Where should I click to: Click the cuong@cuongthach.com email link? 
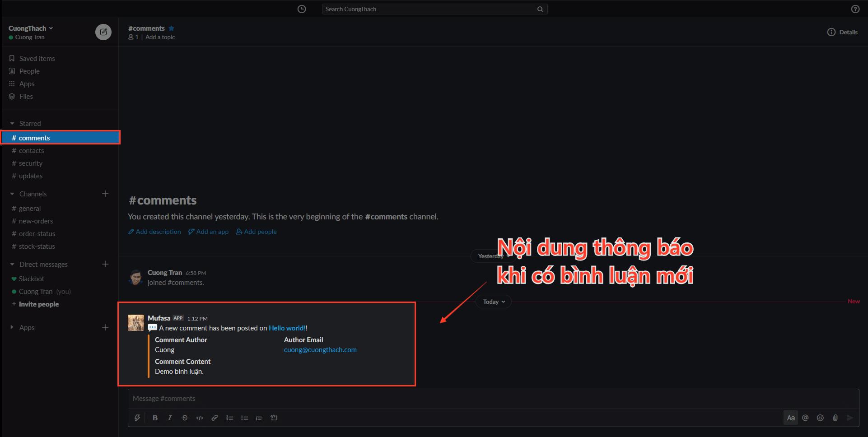coord(320,350)
